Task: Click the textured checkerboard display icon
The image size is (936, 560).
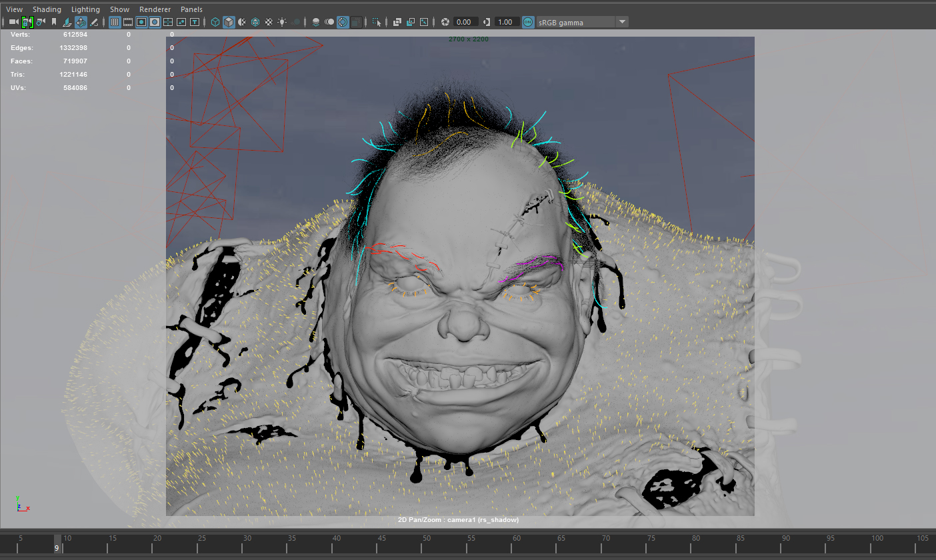Action: coord(269,22)
